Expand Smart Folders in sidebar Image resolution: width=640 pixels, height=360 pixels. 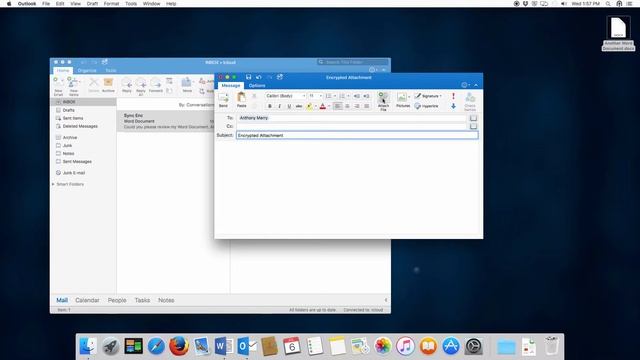point(53,184)
